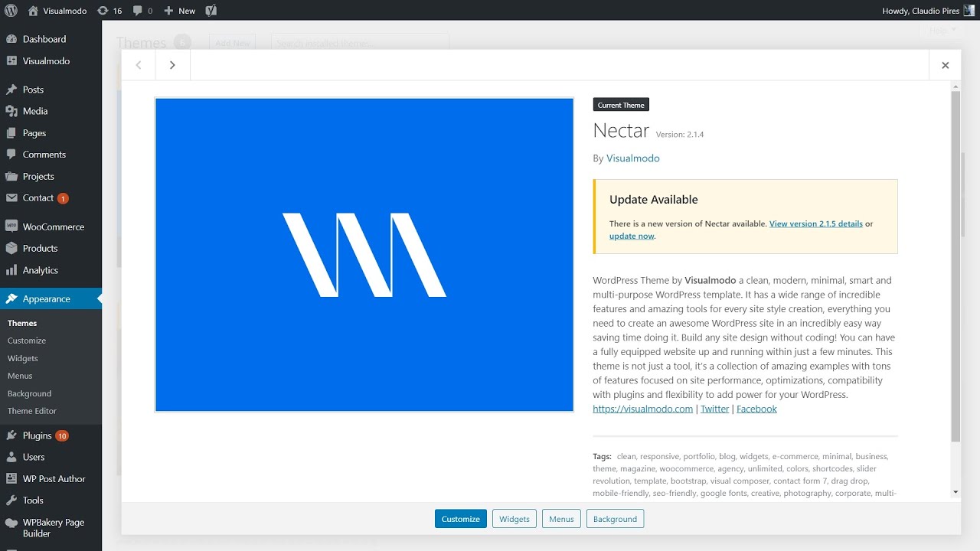Open View version 2.1.5 details link
This screenshot has height=551, width=980.
point(816,223)
